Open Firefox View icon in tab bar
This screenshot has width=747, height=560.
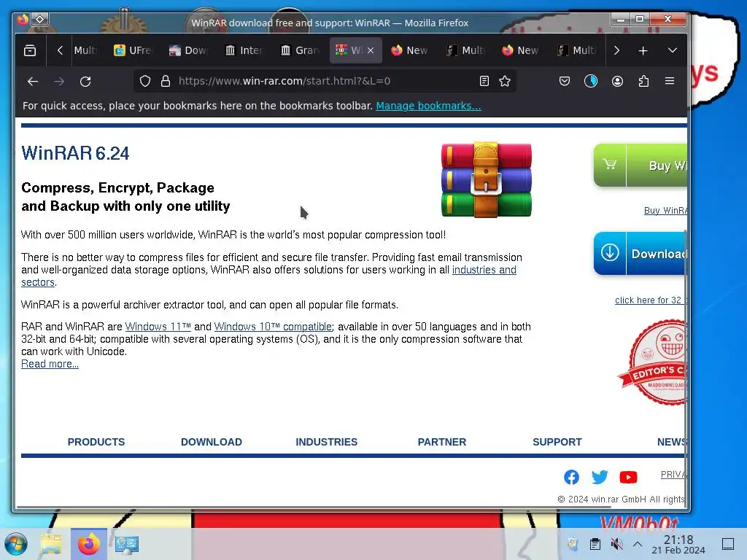30,50
